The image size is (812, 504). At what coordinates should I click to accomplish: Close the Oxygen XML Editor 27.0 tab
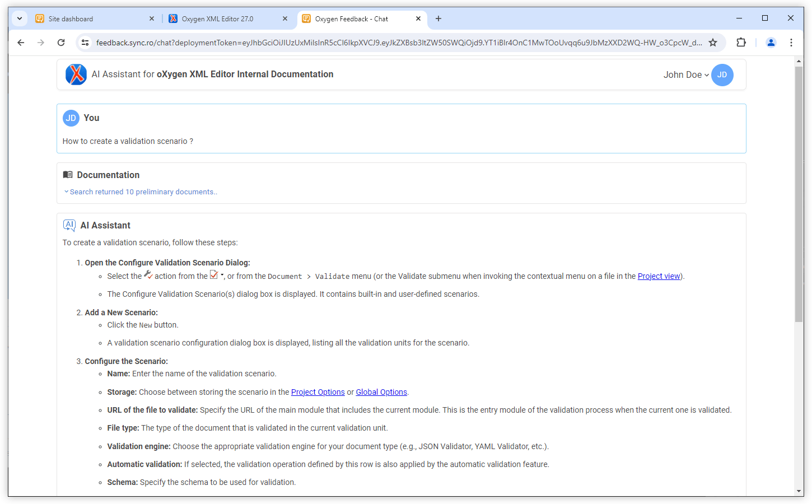(x=285, y=18)
